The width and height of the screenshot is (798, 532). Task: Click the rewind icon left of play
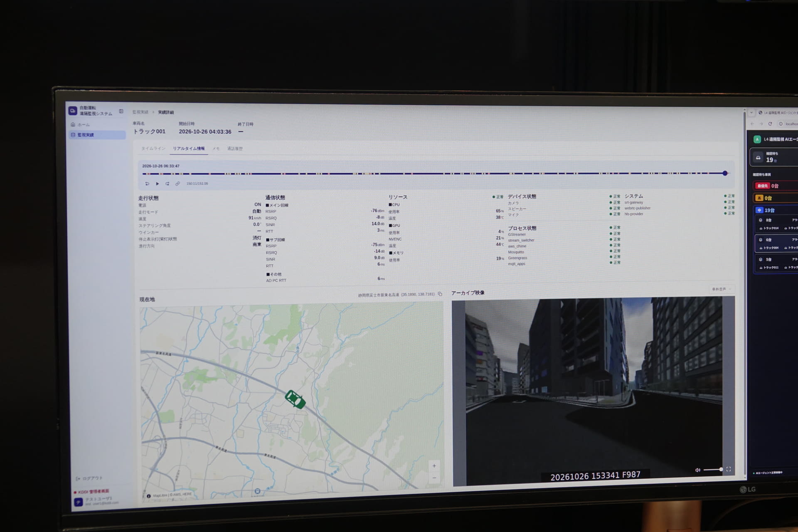147,183
